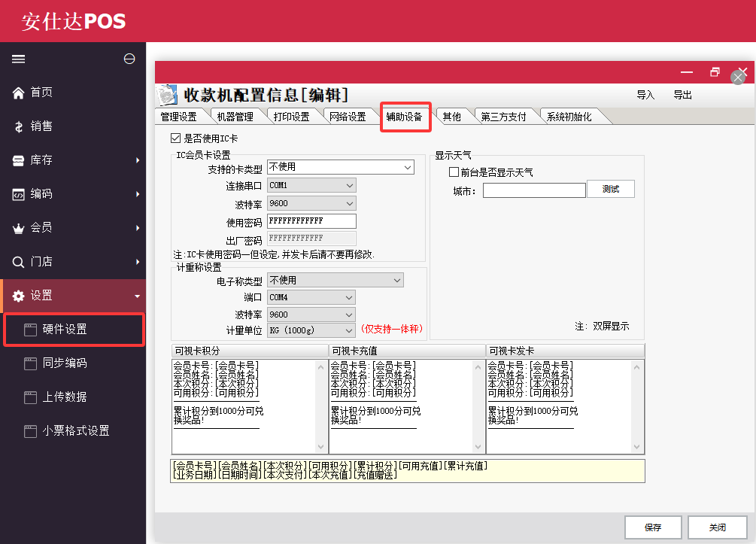Click the round gray close overlay icon
The width and height of the screenshot is (756, 544).
click(738, 77)
